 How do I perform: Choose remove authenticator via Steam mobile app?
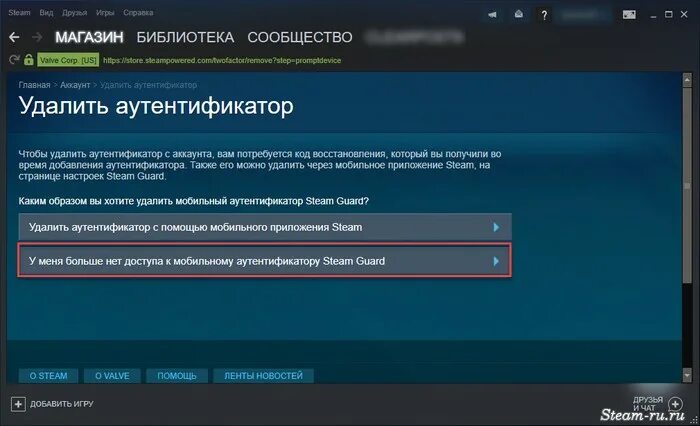point(265,227)
